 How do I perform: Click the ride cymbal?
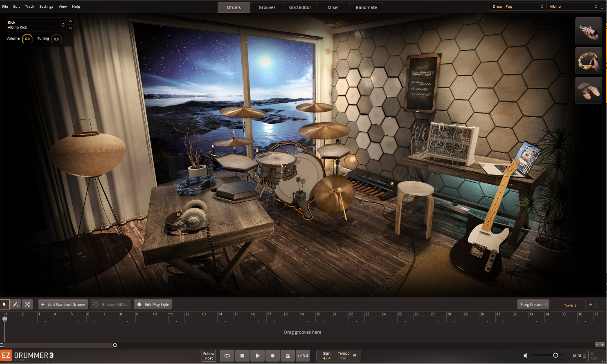(x=324, y=130)
